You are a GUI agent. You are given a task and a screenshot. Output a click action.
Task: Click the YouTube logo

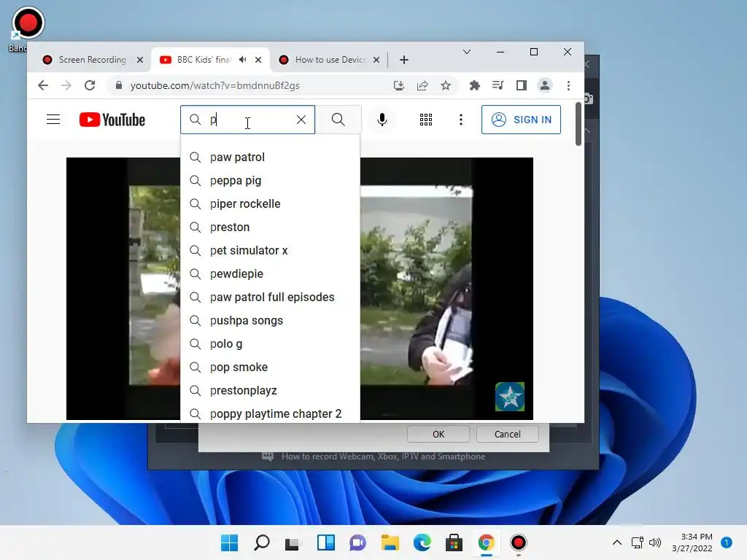(x=112, y=120)
